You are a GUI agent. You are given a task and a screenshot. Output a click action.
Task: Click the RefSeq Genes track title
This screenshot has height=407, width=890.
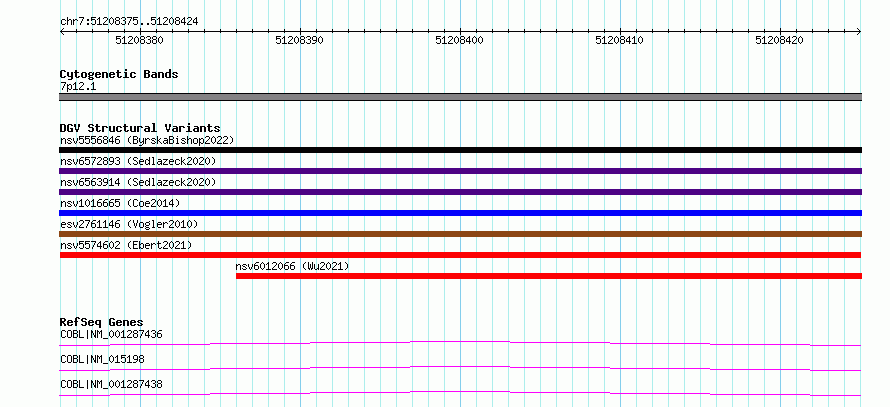102,322
